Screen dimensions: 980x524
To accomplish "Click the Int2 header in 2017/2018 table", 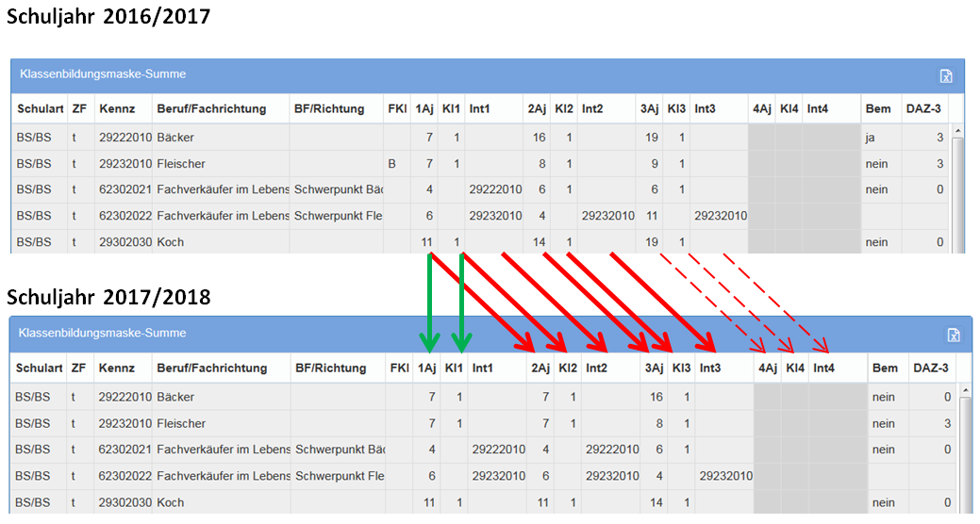I will coord(597,368).
